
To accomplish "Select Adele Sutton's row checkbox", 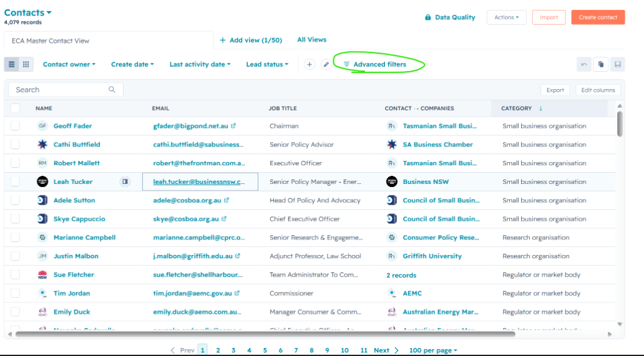I will pyautogui.click(x=15, y=200).
